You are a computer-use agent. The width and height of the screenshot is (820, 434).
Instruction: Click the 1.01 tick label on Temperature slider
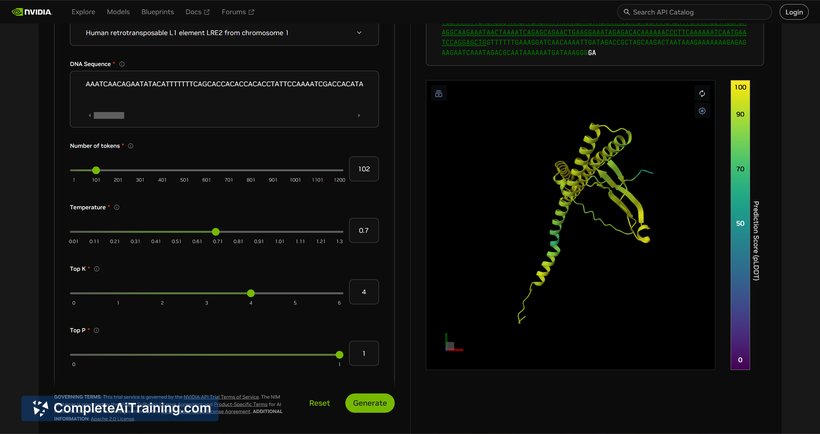click(x=280, y=242)
